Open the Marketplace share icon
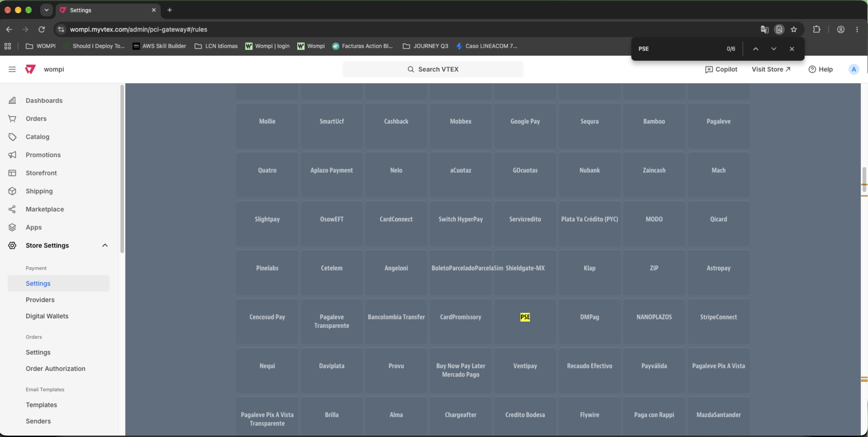 (x=12, y=209)
